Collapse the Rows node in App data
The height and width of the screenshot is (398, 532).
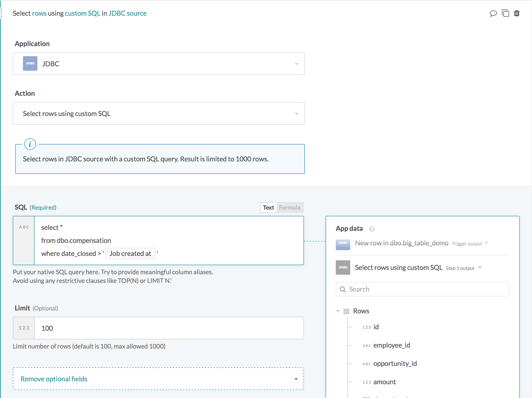point(337,311)
